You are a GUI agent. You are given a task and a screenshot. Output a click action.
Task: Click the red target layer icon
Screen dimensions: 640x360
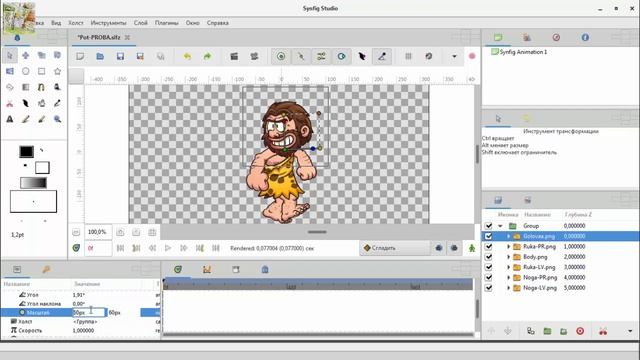click(580, 331)
